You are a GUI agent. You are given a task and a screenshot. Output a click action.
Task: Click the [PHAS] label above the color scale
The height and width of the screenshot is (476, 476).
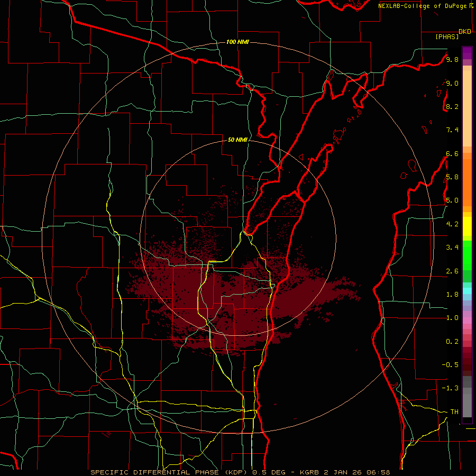pyautogui.click(x=447, y=36)
